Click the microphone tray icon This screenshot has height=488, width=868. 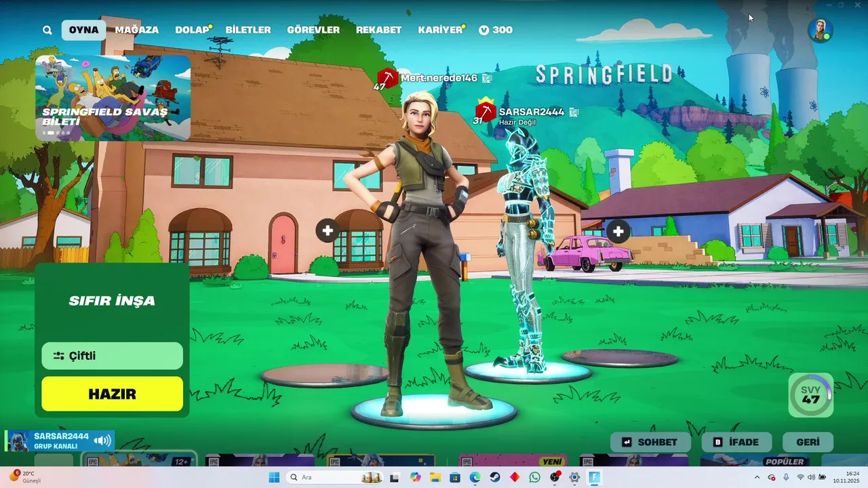pos(786,477)
